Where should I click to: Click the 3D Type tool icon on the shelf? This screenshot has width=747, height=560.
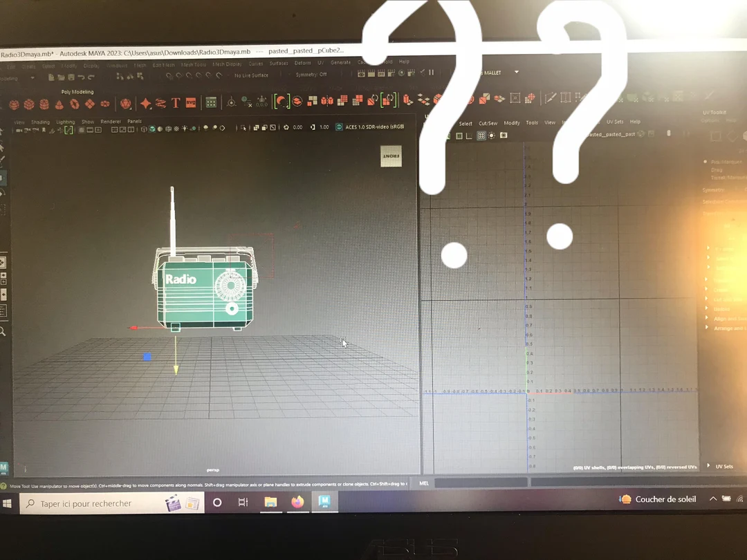coord(174,101)
